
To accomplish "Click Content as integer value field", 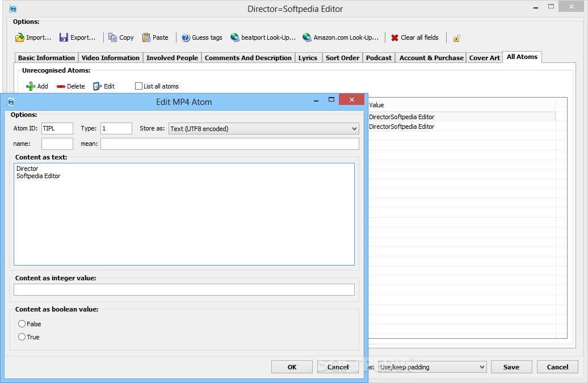I will (184, 290).
